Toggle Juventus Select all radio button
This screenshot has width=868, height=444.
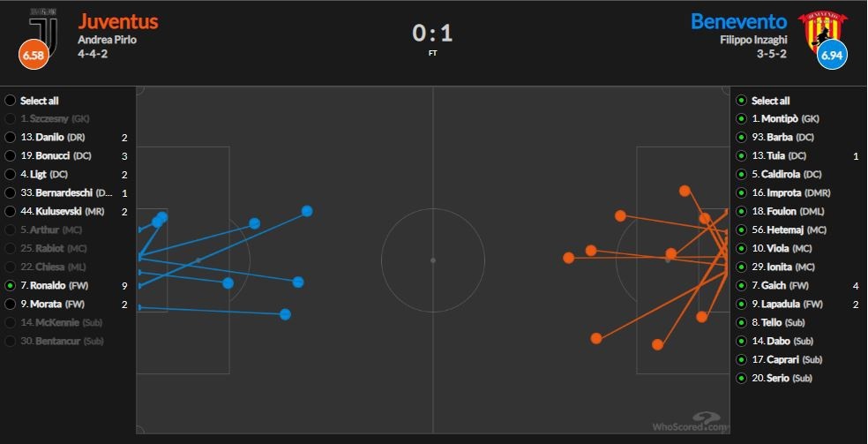coord(10,101)
